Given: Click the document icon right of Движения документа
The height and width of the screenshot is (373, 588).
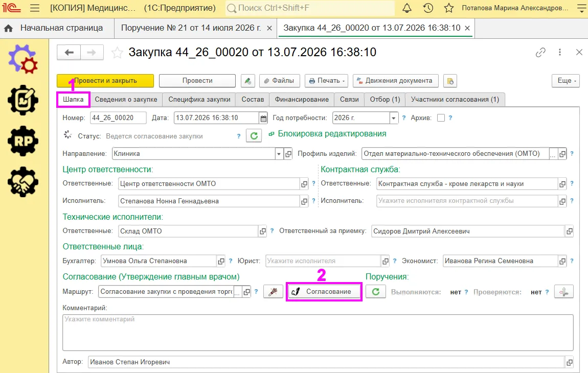Looking at the screenshot, I should [x=450, y=81].
